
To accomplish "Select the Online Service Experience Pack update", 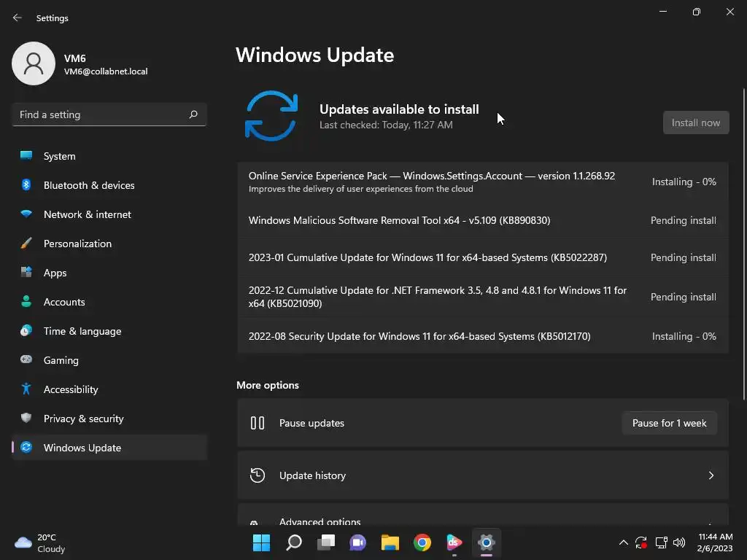I will (483, 182).
